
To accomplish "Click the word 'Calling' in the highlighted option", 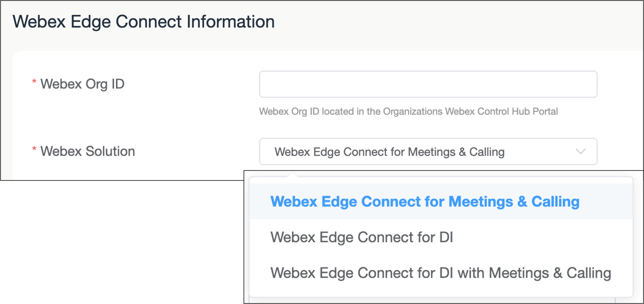I will (x=555, y=202).
